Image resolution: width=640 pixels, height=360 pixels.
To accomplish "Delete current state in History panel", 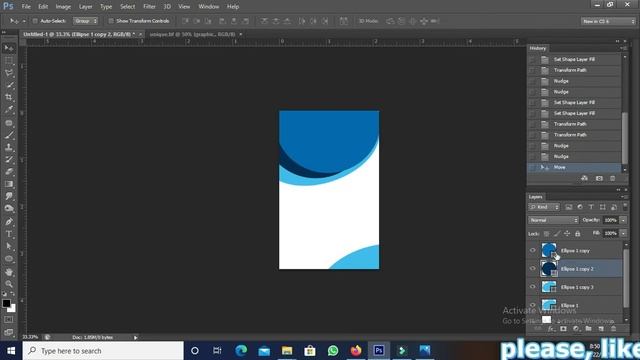I will coord(612,178).
